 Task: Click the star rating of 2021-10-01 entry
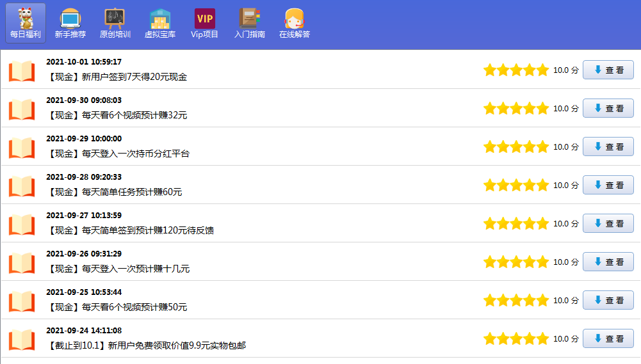click(516, 70)
